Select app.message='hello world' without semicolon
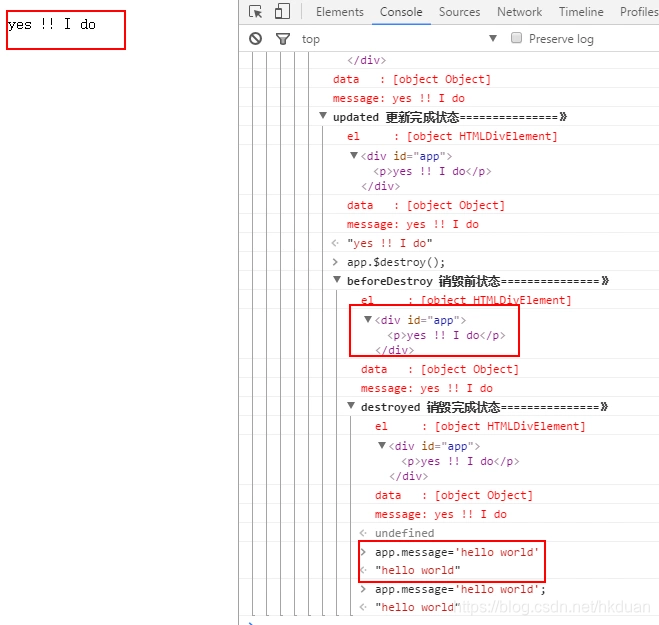Screen dimensions: 659x625 pyautogui.click(x=456, y=552)
